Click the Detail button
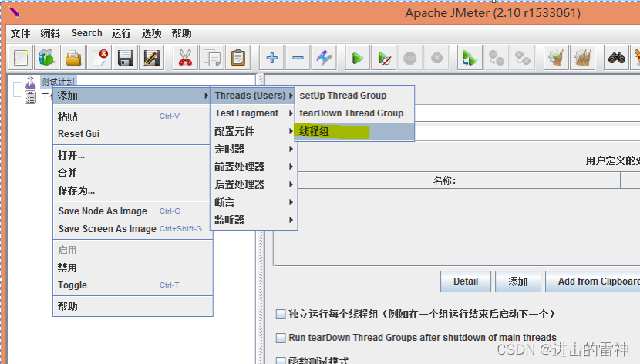Image resolution: width=640 pixels, height=364 pixels. coord(466,281)
